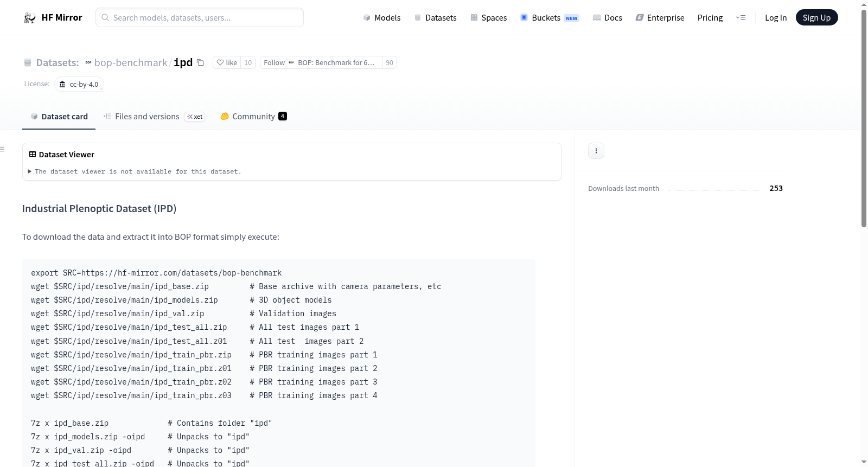Open bop-benchmark organization link
This screenshot has width=868, height=467.
(x=131, y=63)
